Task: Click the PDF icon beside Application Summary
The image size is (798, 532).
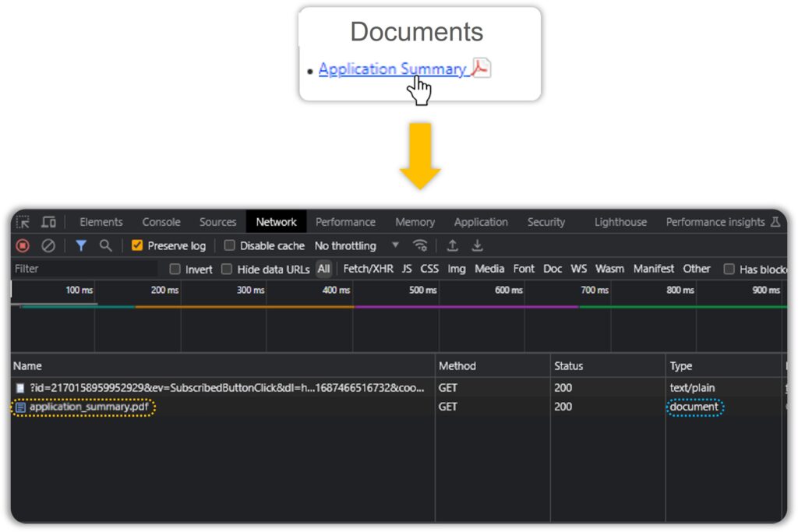Action: tap(480, 68)
